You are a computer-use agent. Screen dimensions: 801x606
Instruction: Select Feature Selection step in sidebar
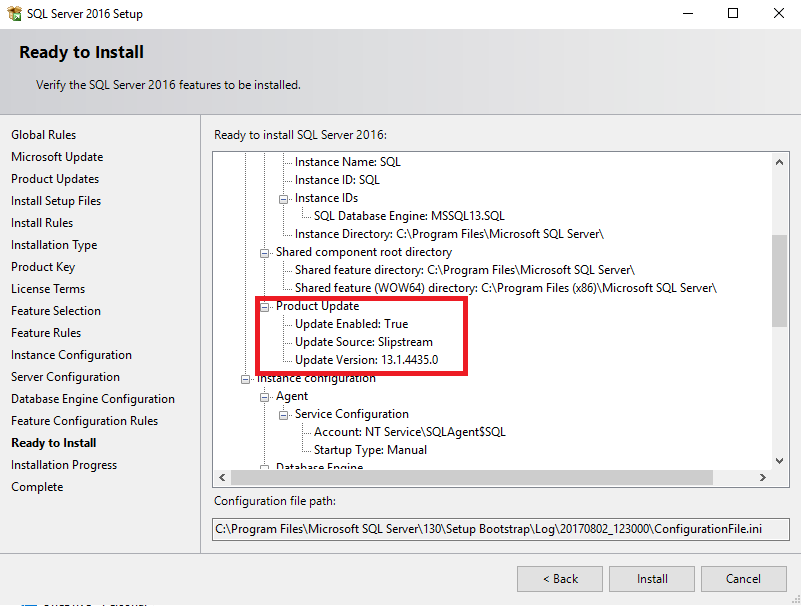56,311
